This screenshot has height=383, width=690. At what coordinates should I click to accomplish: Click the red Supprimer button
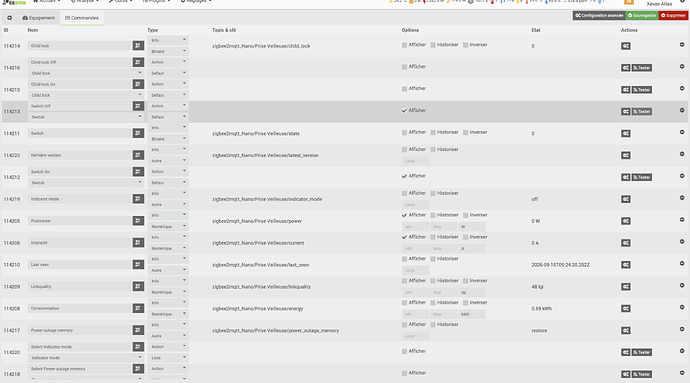[673, 15]
